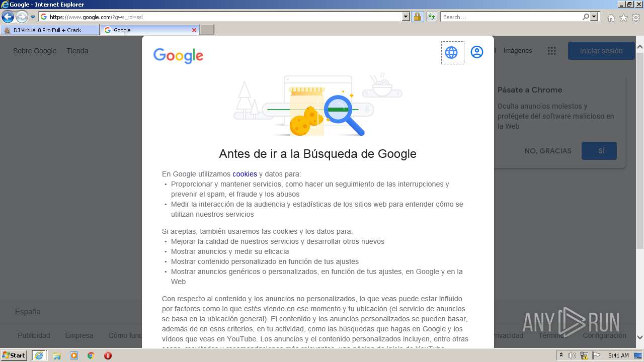The height and width of the screenshot is (362, 644).
Task: Open the Empresa footer link
Action: (x=79, y=335)
